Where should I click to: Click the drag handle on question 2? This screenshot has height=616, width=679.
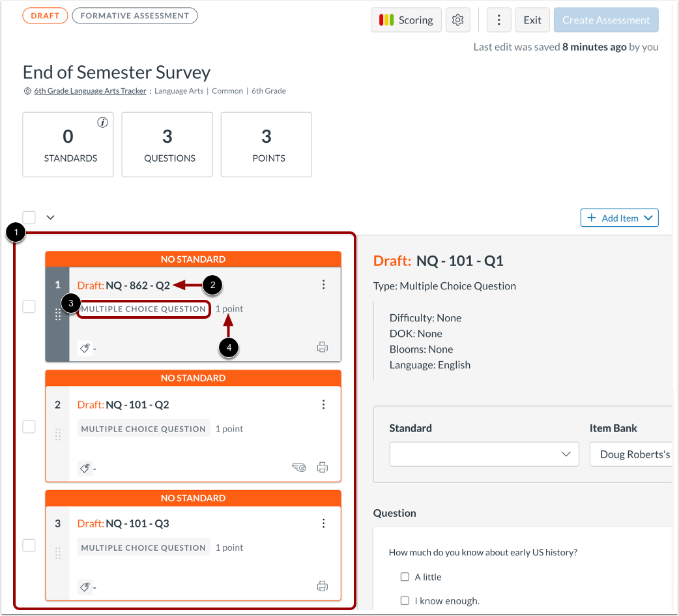pos(58,435)
